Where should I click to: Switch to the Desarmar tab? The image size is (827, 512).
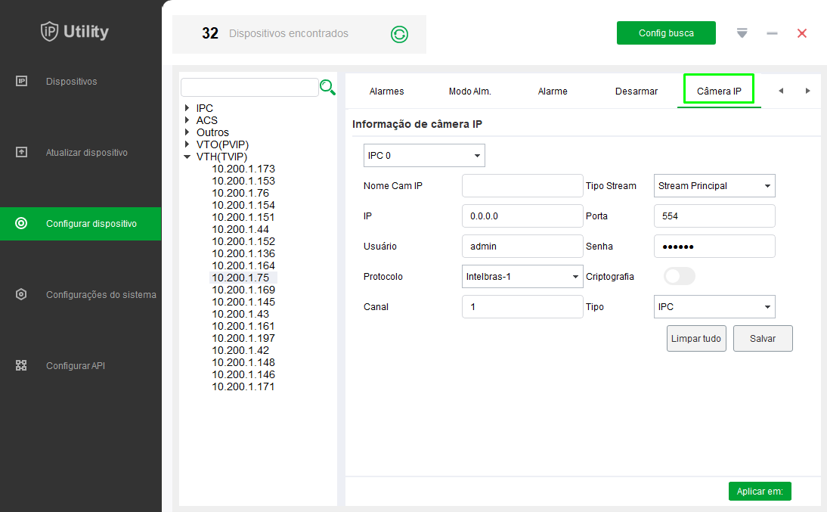coord(636,91)
